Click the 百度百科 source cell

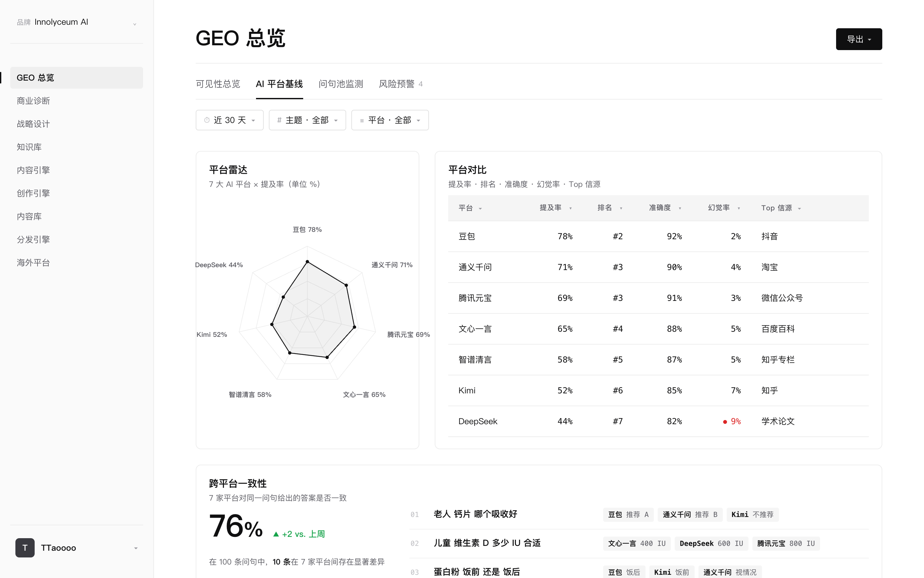(778, 329)
